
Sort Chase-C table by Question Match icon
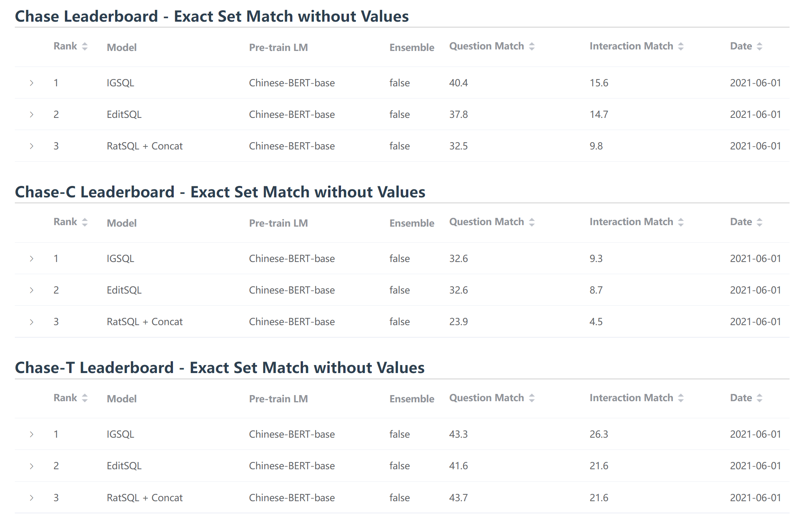click(x=532, y=222)
